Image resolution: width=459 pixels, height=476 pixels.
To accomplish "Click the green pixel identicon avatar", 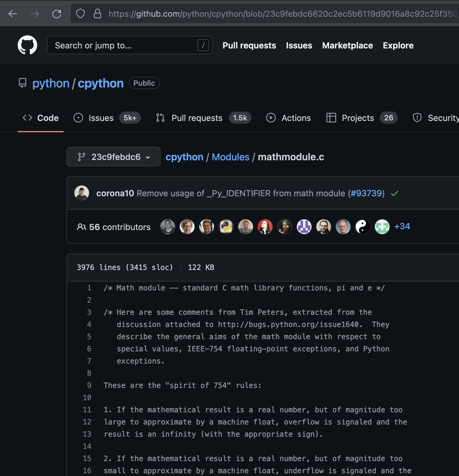I will [382, 227].
